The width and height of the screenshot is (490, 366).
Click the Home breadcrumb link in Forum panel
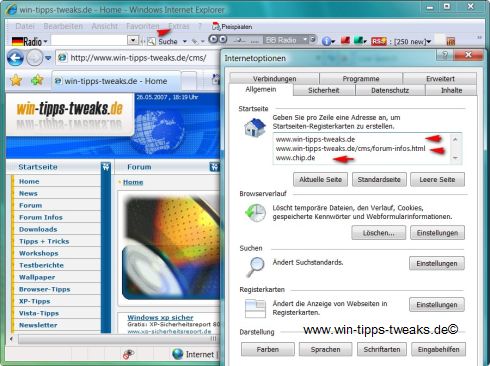pos(133,182)
